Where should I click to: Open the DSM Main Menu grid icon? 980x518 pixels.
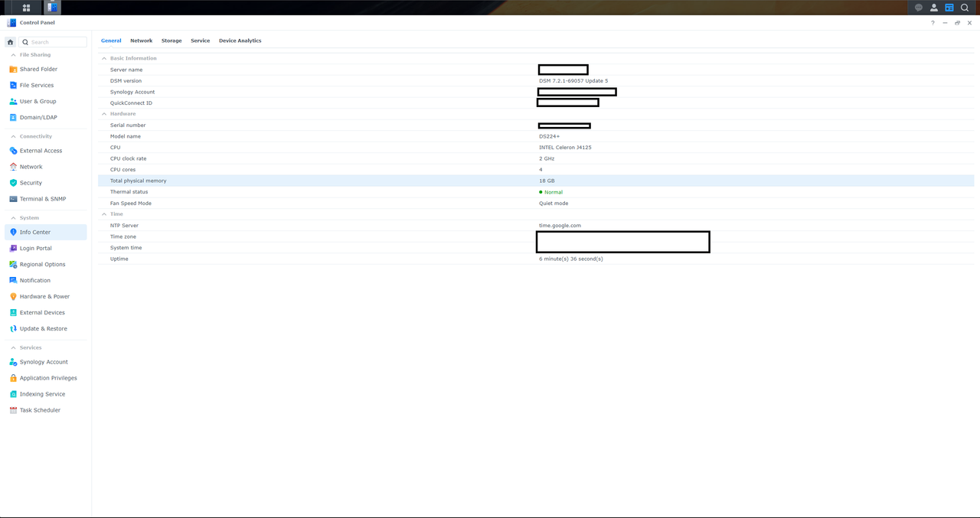click(x=26, y=8)
